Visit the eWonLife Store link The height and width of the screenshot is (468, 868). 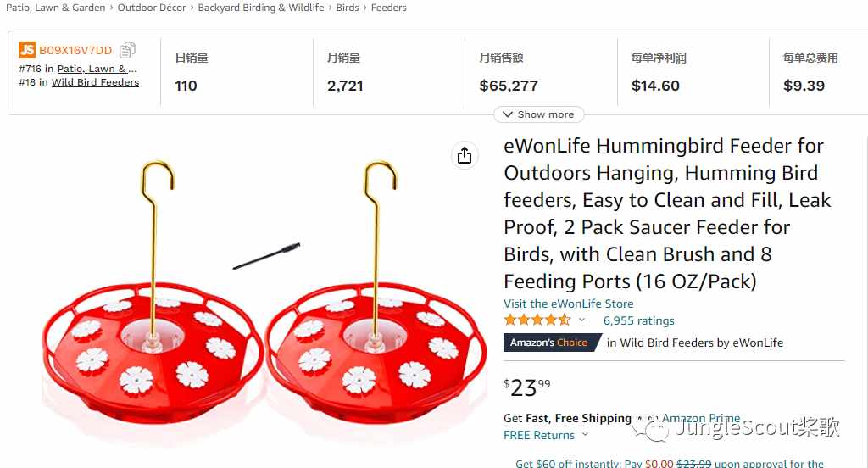click(x=569, y=304)
